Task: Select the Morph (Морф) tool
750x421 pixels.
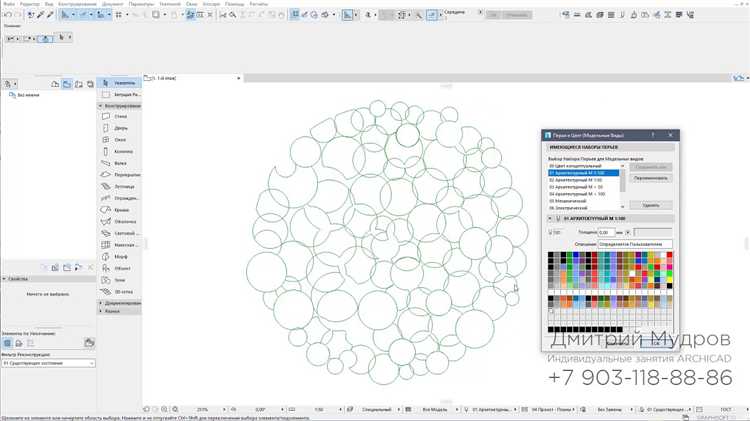Action: (119, 256)
